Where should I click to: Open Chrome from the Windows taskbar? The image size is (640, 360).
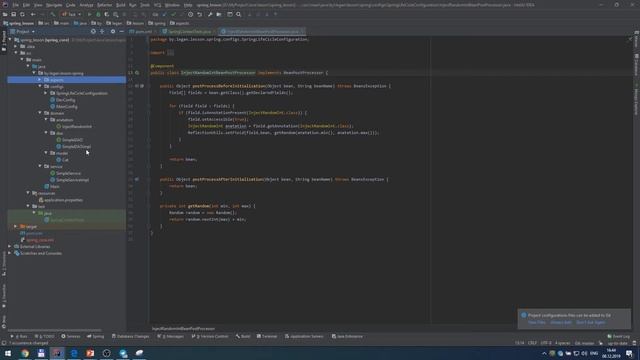click(24, 353)
